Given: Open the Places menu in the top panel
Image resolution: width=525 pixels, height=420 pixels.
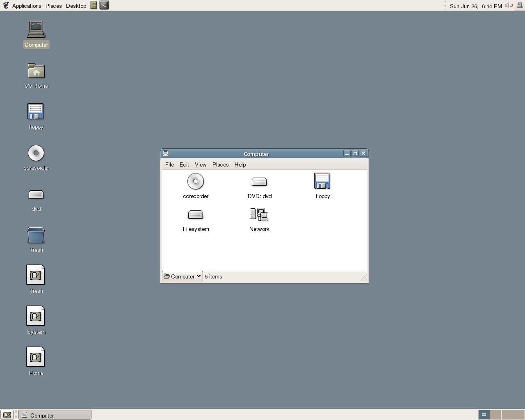Looking at the screenshot, I should tap(54, 6).
